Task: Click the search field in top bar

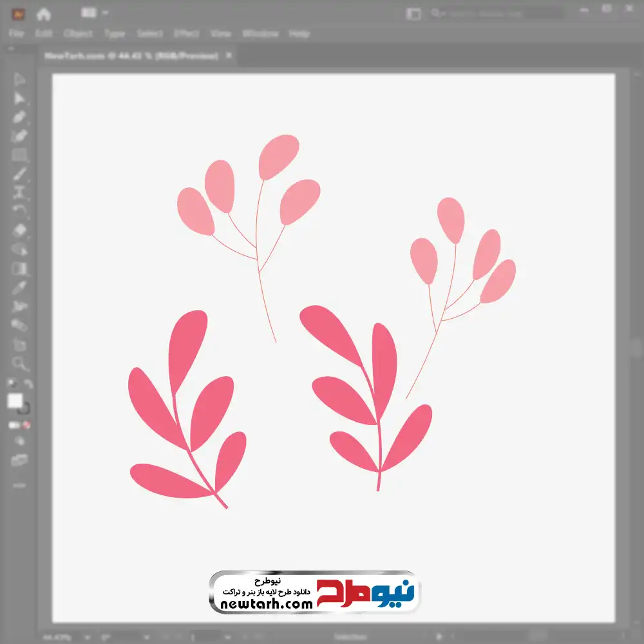Action: pos(496,14)
